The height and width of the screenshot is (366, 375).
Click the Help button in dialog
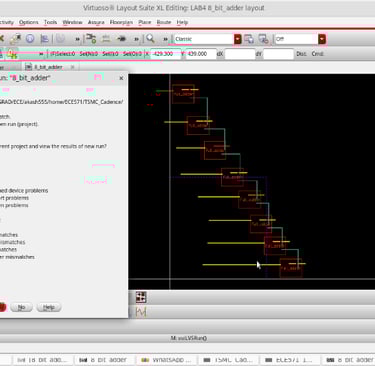pos(49,307)
